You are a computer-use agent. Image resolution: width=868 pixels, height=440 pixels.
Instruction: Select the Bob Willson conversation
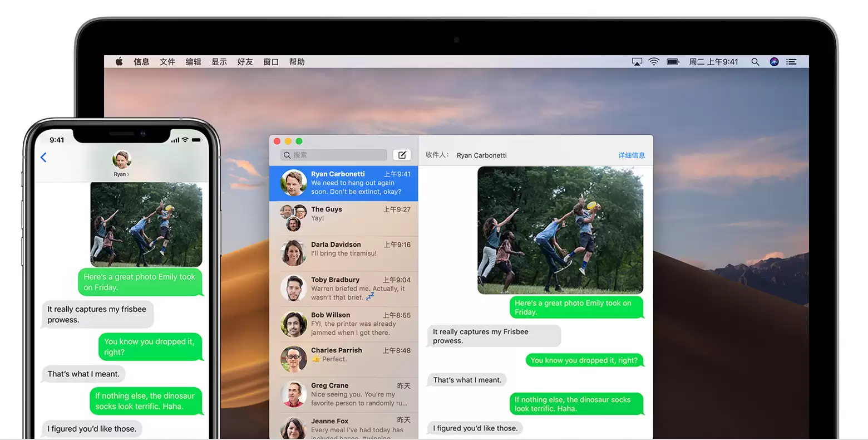click(343, 324)
